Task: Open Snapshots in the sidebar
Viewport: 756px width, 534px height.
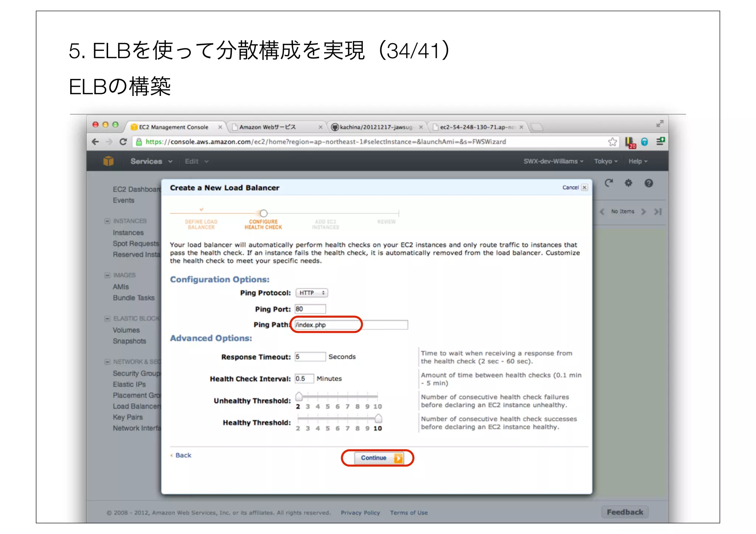Action: 130,341
